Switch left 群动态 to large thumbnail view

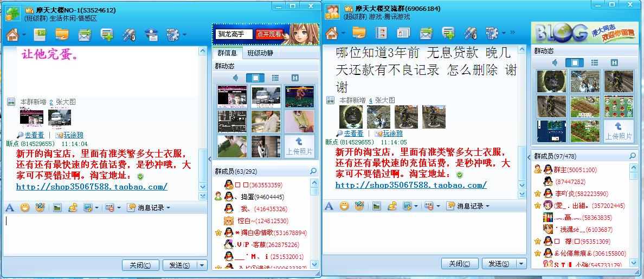tap(255, 78)
